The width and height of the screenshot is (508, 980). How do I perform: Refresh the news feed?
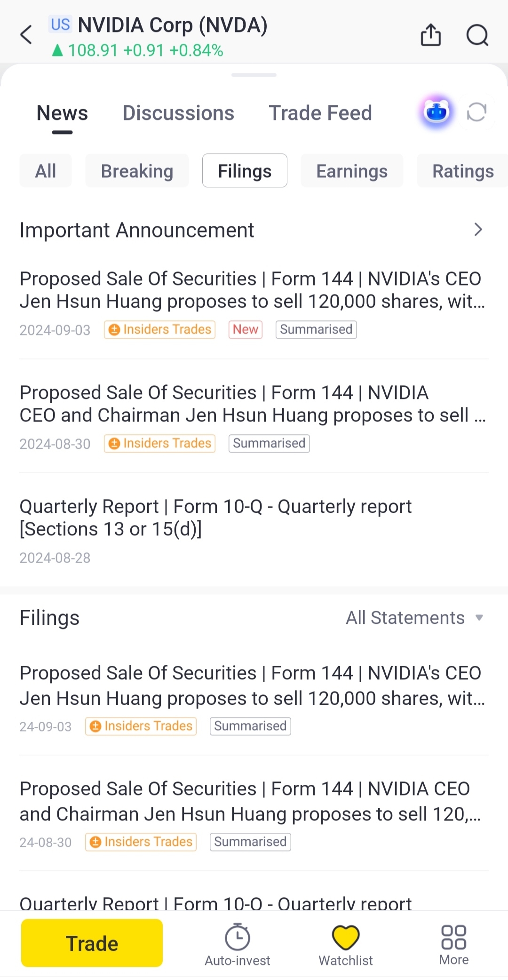(476, 113)
